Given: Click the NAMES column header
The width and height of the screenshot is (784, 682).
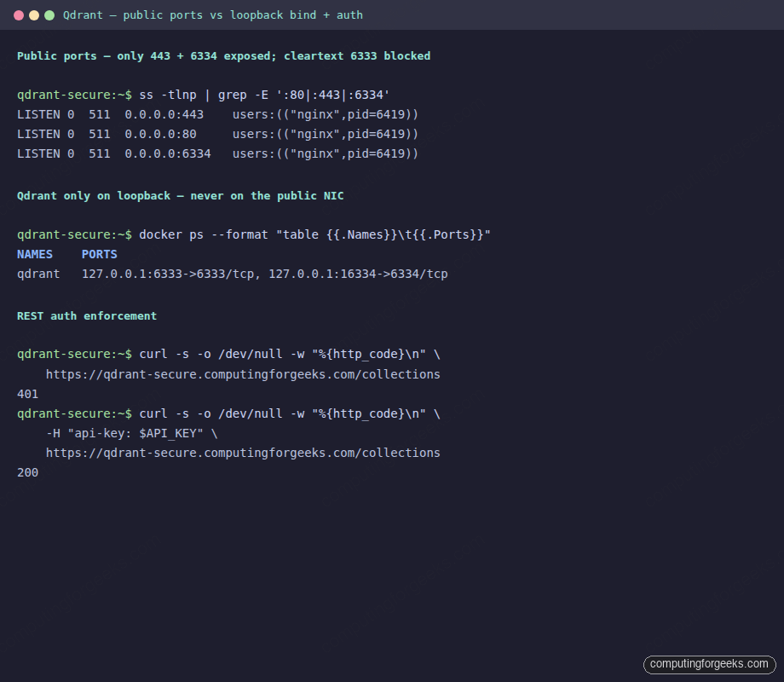Looking at the screenshot, I should 34,254.
